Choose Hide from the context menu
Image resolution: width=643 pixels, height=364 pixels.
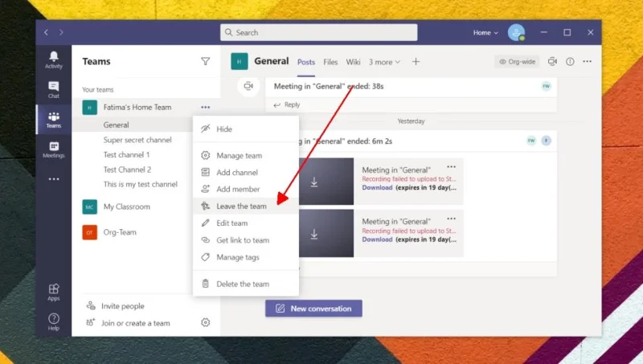click(x=246, y=129)
